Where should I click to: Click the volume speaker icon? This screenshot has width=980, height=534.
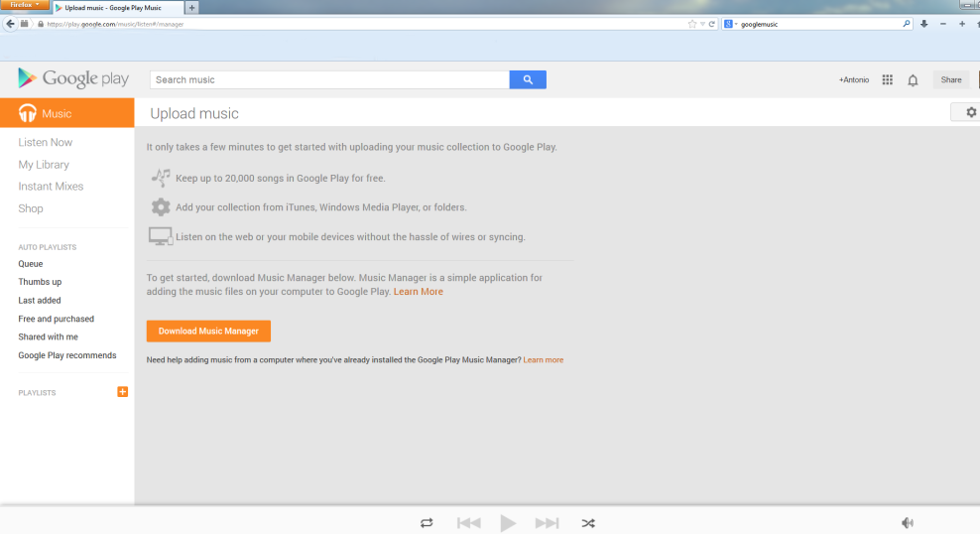[x=908, y=523]
